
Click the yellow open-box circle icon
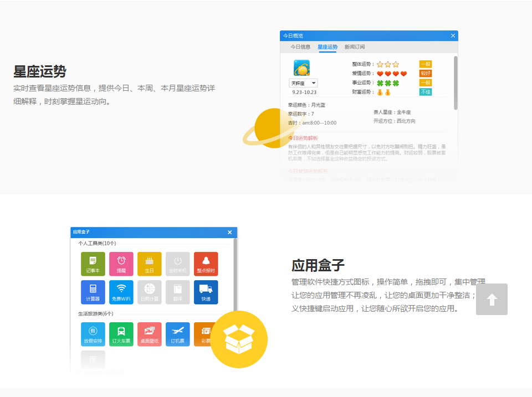click(x=239, y=339)
